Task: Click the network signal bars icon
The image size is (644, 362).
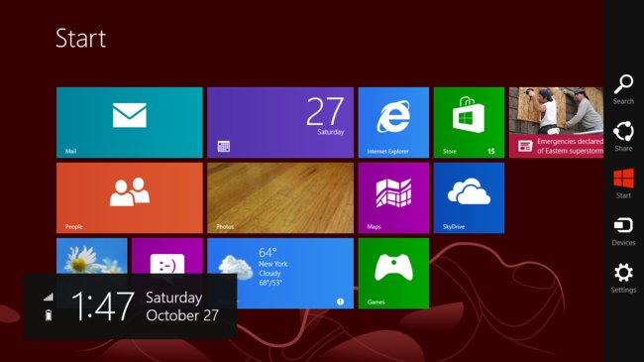Action: 49,297
